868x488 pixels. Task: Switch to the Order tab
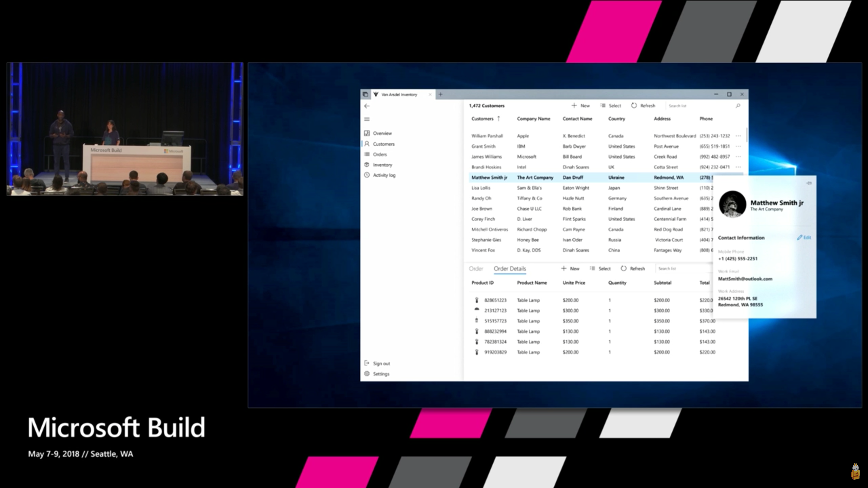(x=476, y=269)
